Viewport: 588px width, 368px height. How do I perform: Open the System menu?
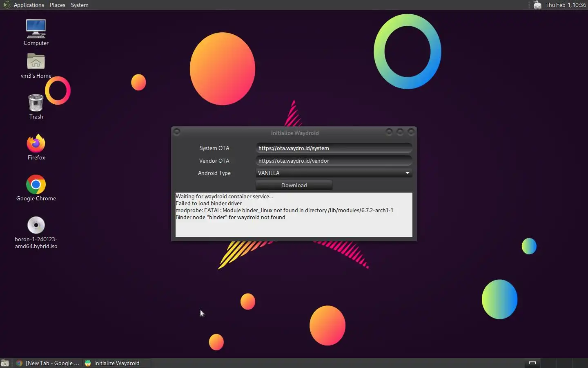80,5
